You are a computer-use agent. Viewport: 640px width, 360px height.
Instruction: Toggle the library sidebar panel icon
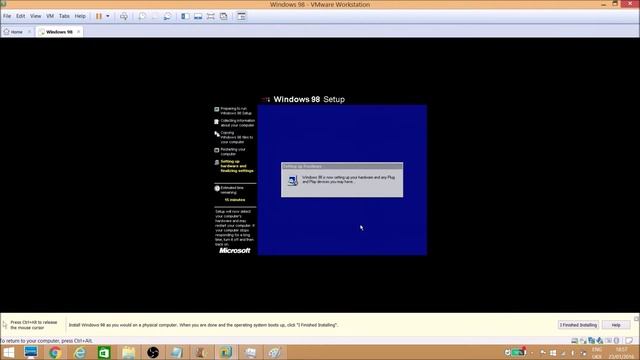coord(185,16)
